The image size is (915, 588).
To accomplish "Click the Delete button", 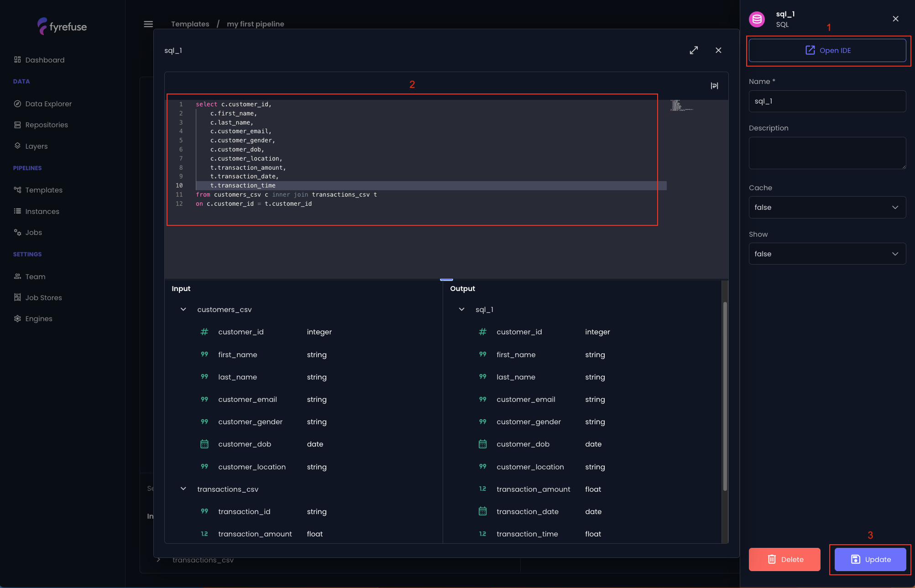I will point(784,559).
